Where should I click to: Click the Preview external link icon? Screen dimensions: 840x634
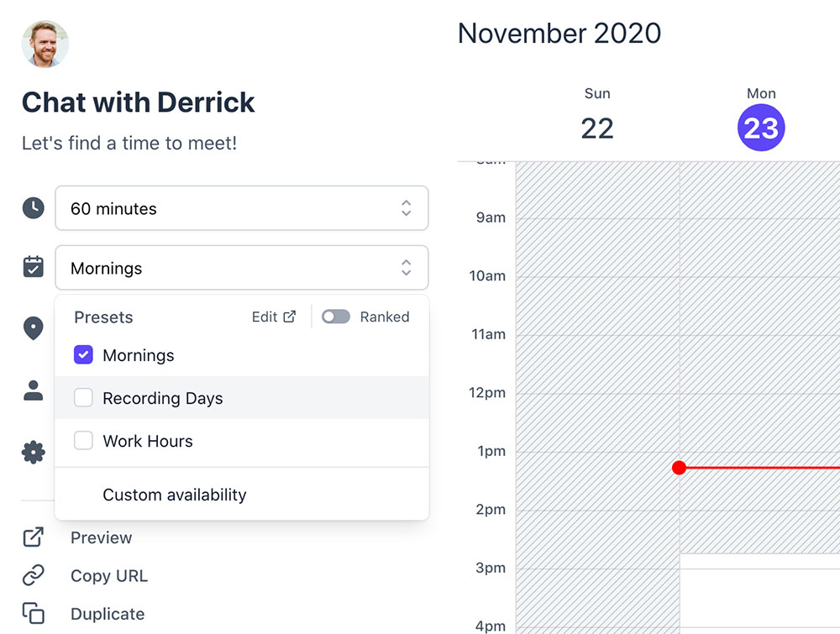(33, 537)
